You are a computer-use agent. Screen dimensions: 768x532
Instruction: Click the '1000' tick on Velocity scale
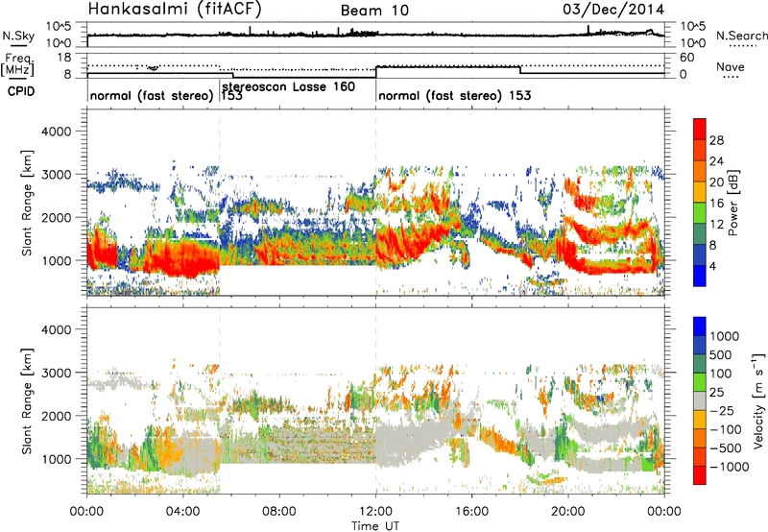[x=724, y=336]
